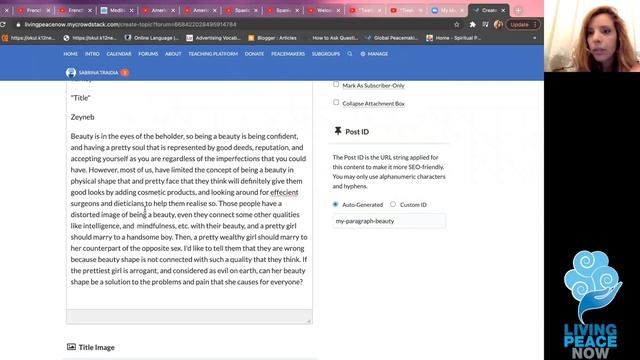Click the lock icon in address bar
This screenshot has height=360, width=640.
18,24
